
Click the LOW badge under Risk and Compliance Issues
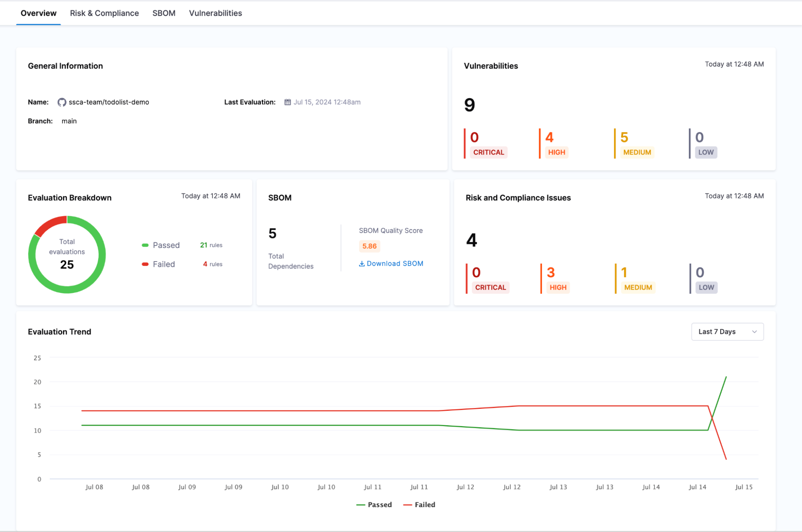706,287
